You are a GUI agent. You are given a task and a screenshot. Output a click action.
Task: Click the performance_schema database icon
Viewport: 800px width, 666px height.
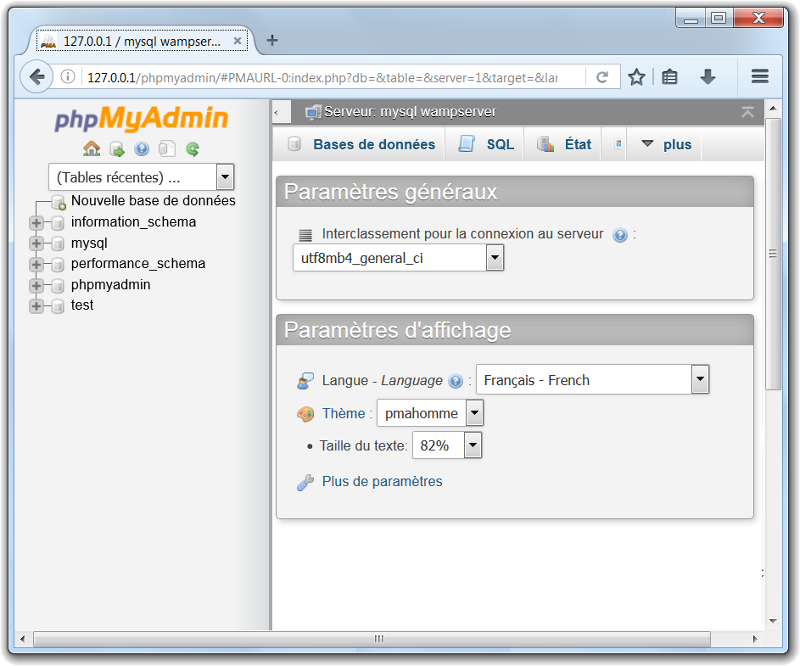tap(58, 264)
